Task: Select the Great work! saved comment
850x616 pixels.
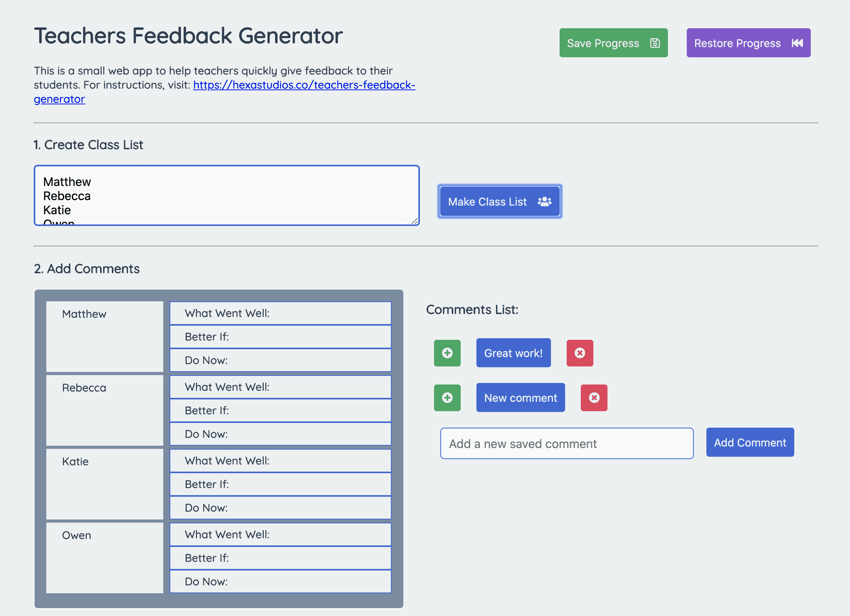Action: point(513,353)
